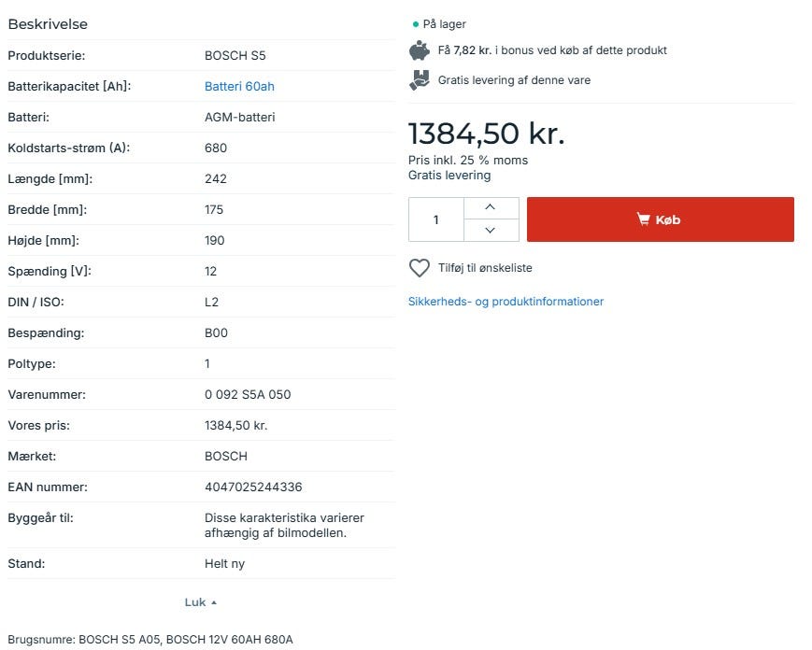The image size is (812, 650).
Task: Click the 1384,50 kr. price heading
Action: click(x=486, y=134)
